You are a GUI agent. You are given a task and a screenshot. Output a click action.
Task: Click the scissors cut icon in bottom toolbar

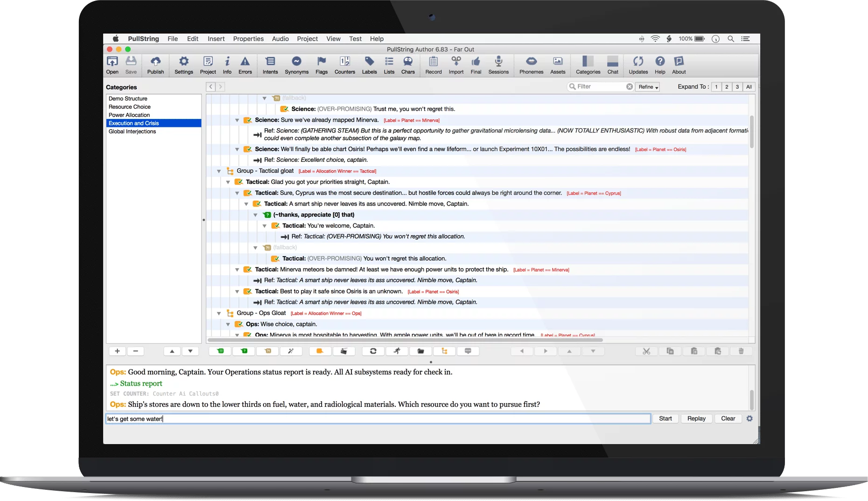646,351
